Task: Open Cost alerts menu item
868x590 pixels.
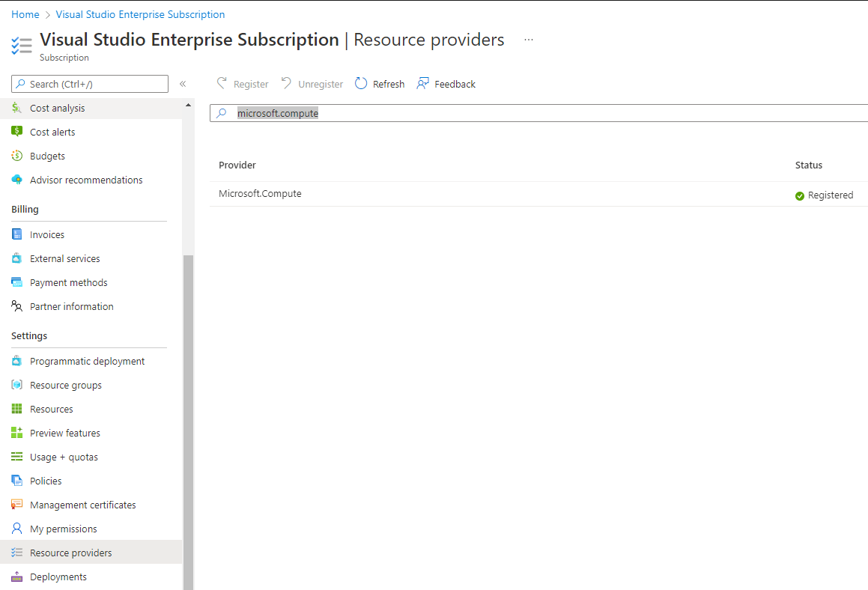Action: [x=91, y=132]
